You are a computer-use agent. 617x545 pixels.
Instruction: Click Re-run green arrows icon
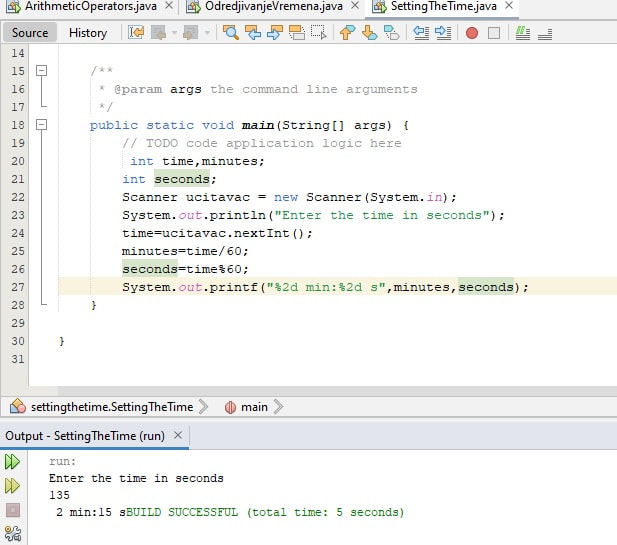tap(12, 462)
